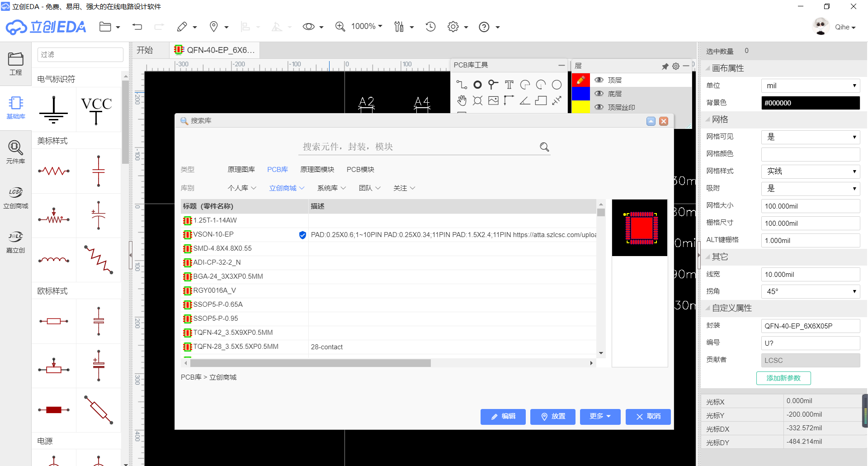Image resolution: width=868 pixels, height=466 pixels.
Task: Expand the 个人库 category dropdown
Action: point(242,188)
